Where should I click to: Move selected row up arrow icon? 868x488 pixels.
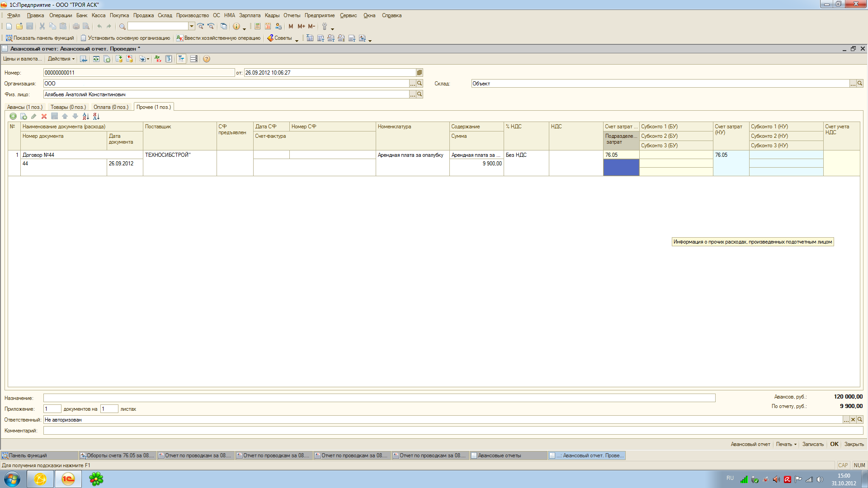[x=65, y=117]
